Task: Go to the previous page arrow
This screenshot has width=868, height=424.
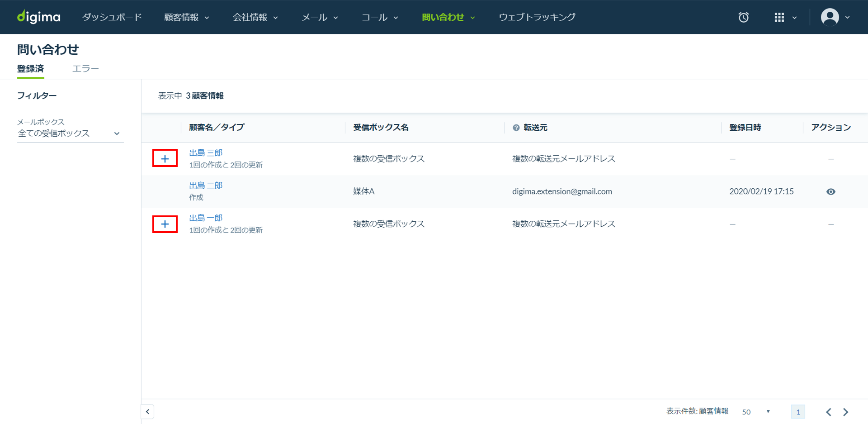Action: click(828, 412)
